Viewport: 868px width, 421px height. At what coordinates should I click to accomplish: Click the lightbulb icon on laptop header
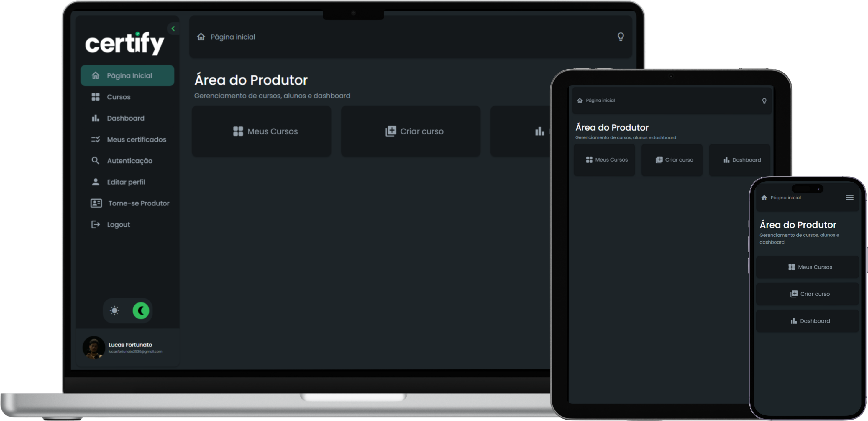620,36
